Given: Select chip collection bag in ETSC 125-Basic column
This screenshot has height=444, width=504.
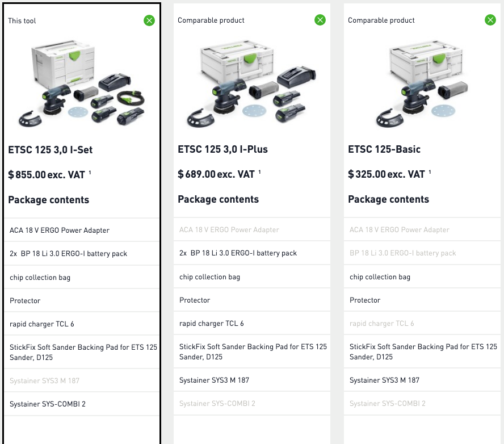Looking at the screenshot, I should click(x=380, y=277).
